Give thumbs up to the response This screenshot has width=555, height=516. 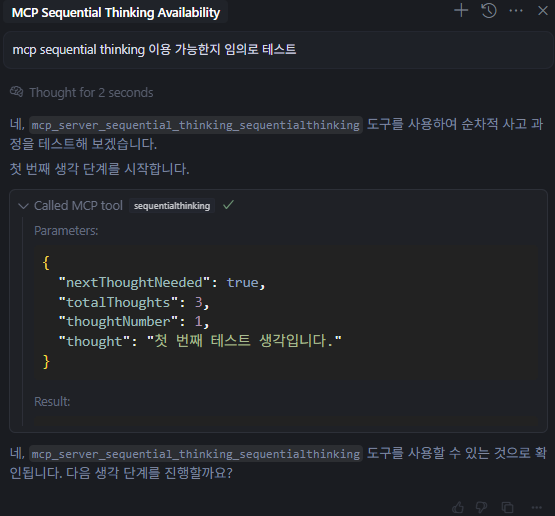[x=458, y=508]
